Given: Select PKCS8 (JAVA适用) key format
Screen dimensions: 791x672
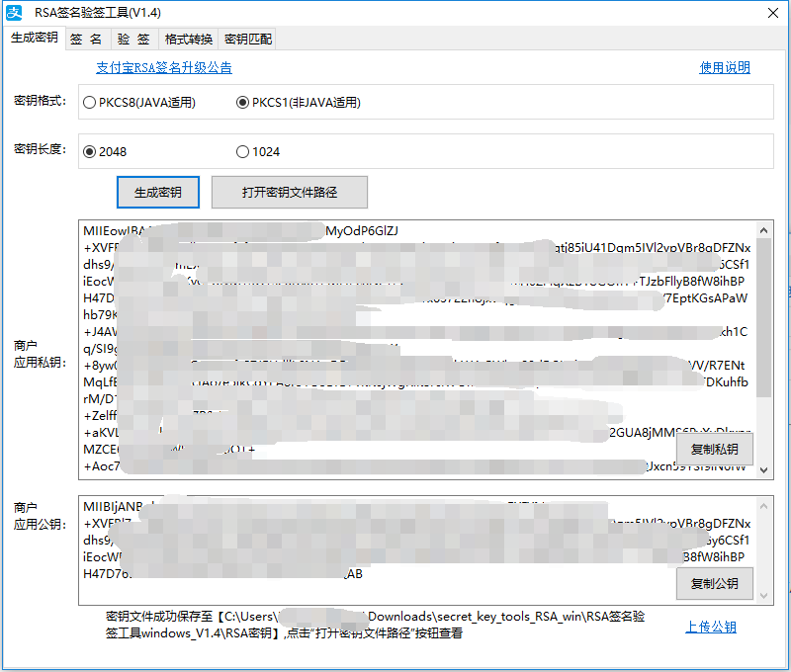Looking at the screenshot, I should (x=90, y=102).
